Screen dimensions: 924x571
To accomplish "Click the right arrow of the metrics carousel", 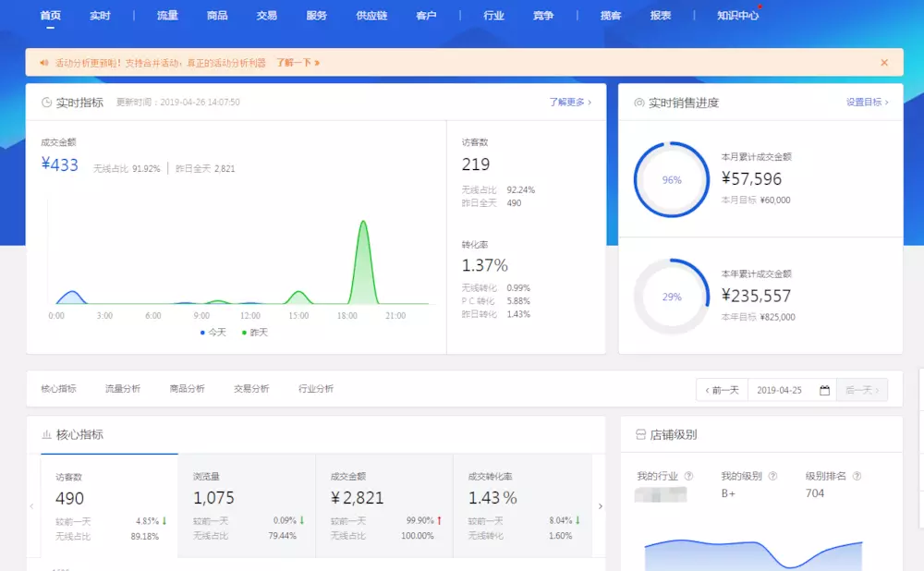I will tap(601, 506).
